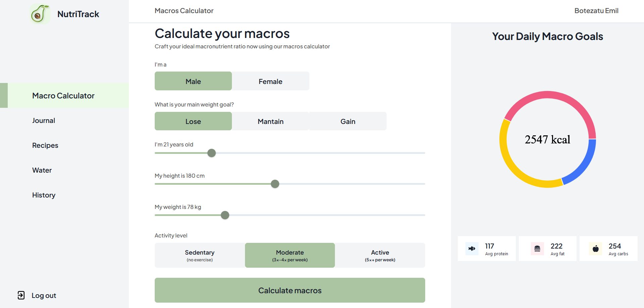The image size is (644, 308).
Task: Click the NutriTrack avocado logo
Action: click(x=40, y=14)
